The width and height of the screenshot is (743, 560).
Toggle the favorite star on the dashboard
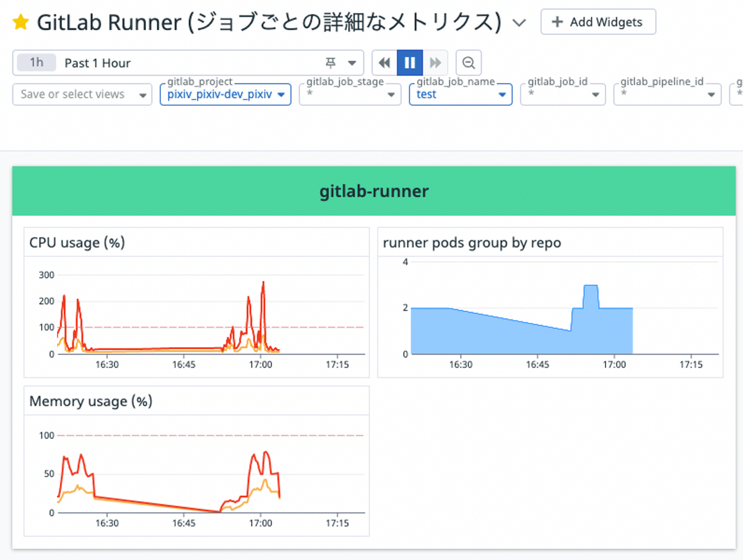point(22,22)
